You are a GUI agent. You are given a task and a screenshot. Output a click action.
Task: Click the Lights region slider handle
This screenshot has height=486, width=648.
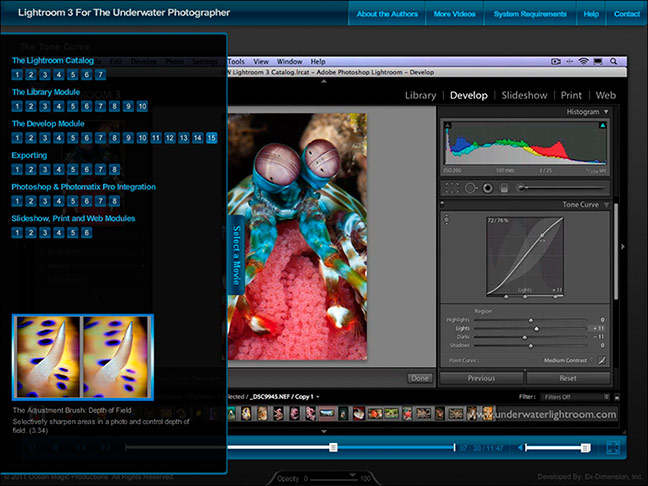[536, 329]
